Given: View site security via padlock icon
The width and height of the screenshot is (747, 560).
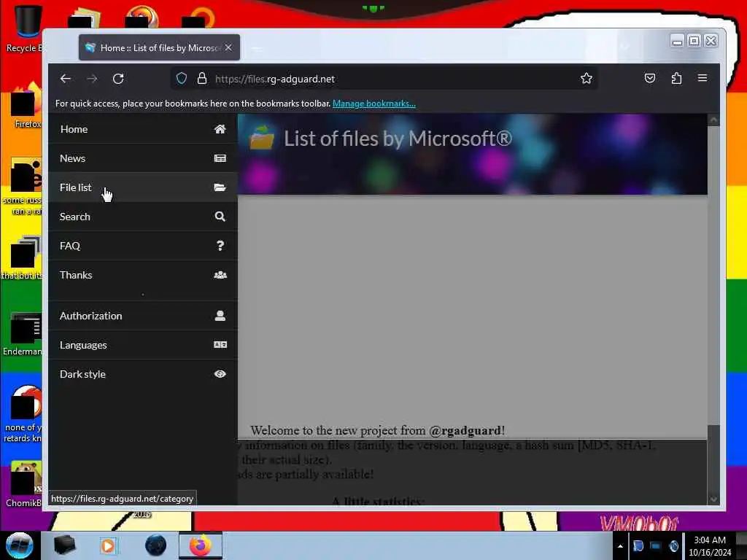Looking at the screenshot, I should pyautogui.click(x=202, y=78).
